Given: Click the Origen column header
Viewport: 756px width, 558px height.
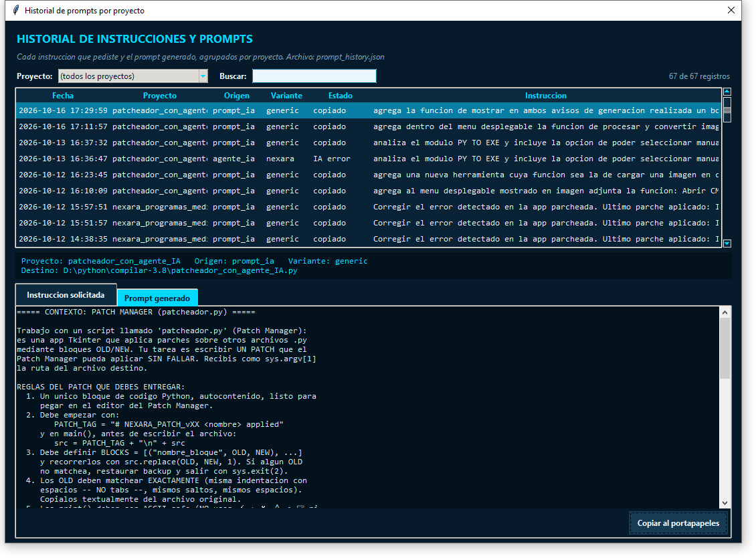Looking at the screenshot, I should (x=237, y=96).
